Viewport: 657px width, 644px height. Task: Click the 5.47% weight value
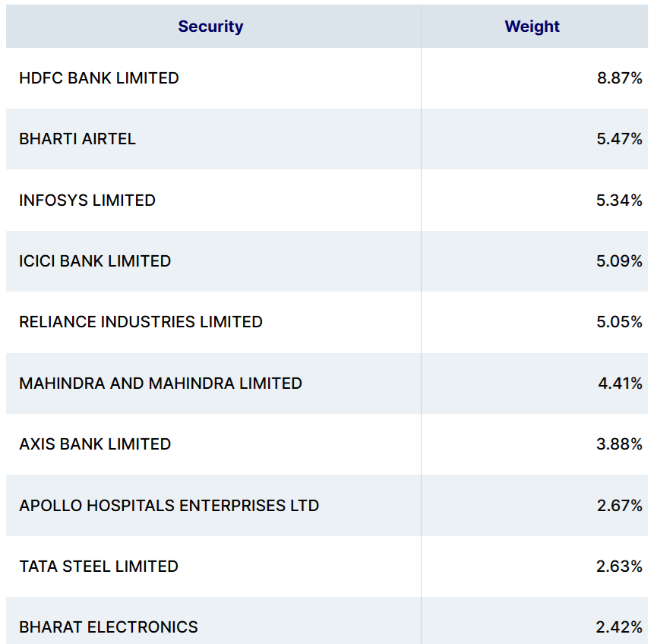pyautogui.click(x=619, y=139)
